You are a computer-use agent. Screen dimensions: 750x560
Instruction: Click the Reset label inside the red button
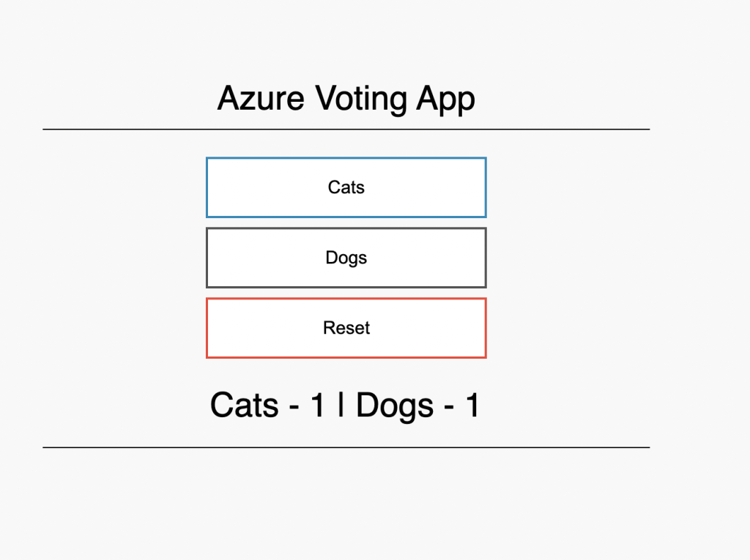coord(346,328)
